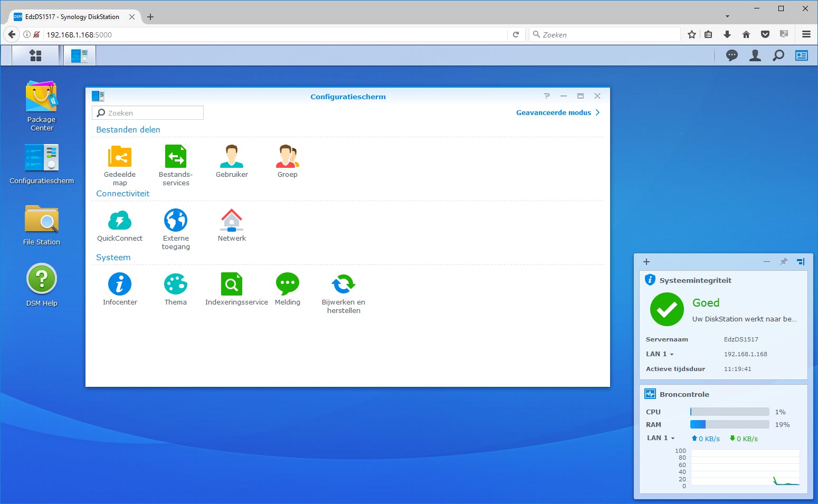
Task: Open DSM Help desktop icon
Action: click(42, 285)
